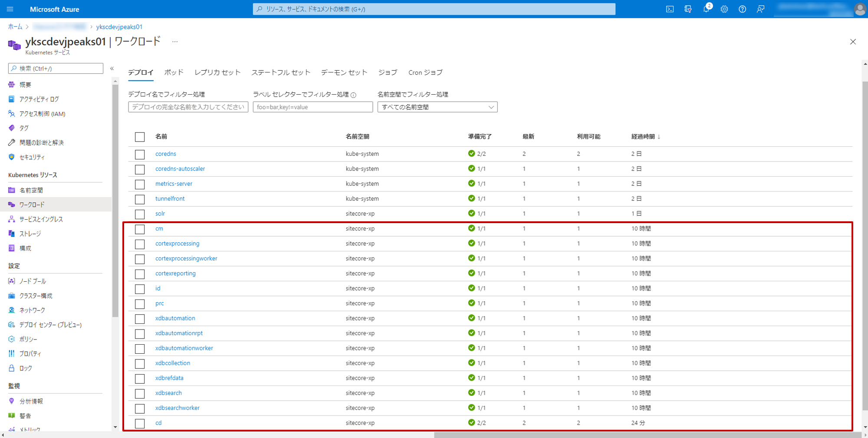Image resolution: width=868 pixels, height=438 pixels.
Task: Click the サービスとイングレス icon
Action: tap(12, 219)
